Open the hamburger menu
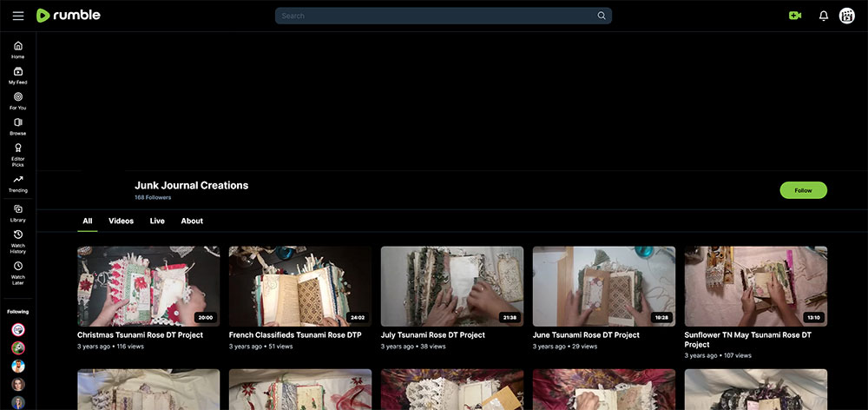Viewport: 868px width, 410px height. click(x=18, y=16)
